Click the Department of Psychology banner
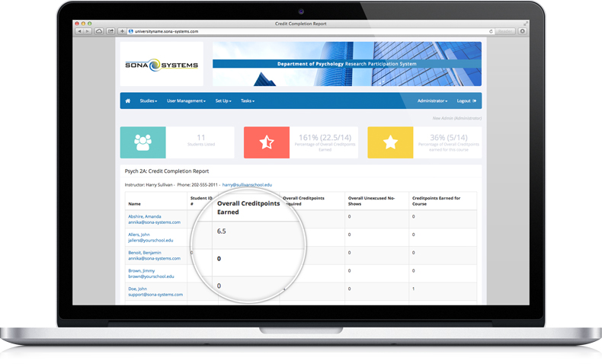The height and width of the screenshot is (364, 602). [347, 64]
